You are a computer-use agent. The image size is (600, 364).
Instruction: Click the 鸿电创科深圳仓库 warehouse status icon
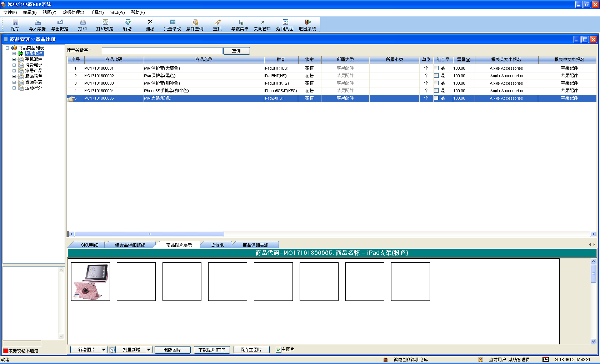385,360
